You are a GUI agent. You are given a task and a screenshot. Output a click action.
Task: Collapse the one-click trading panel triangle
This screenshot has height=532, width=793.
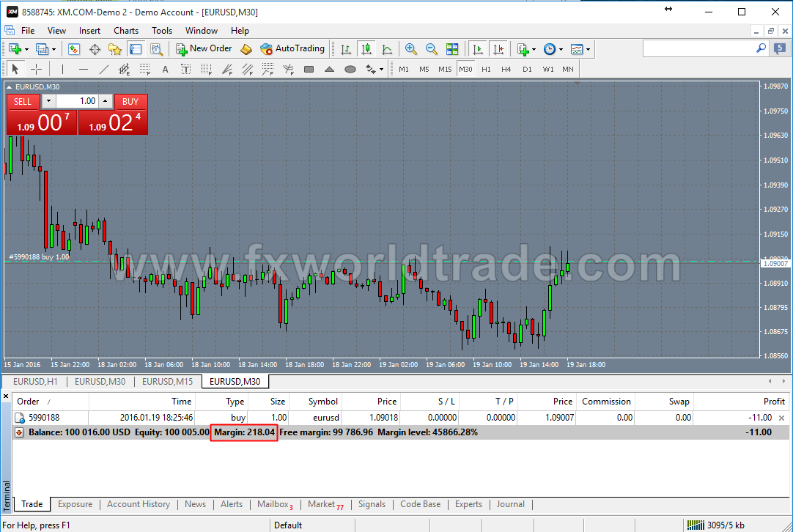tap(9, 87)
